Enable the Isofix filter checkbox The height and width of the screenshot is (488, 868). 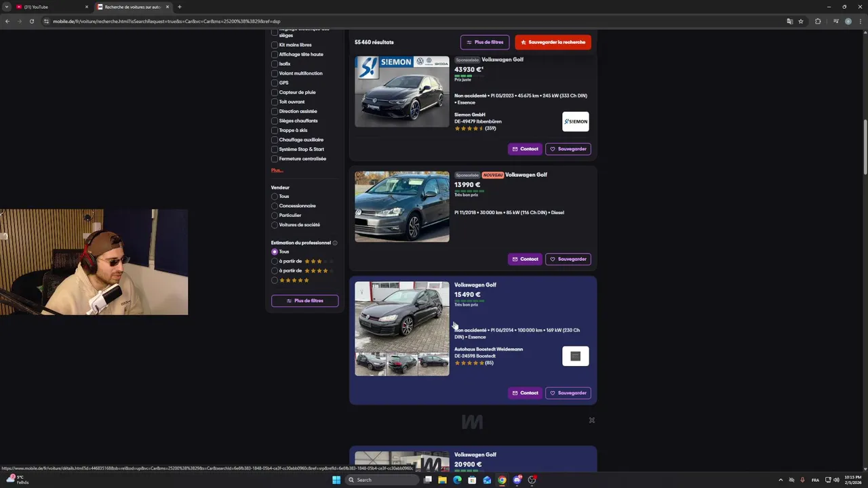point(275,64)
